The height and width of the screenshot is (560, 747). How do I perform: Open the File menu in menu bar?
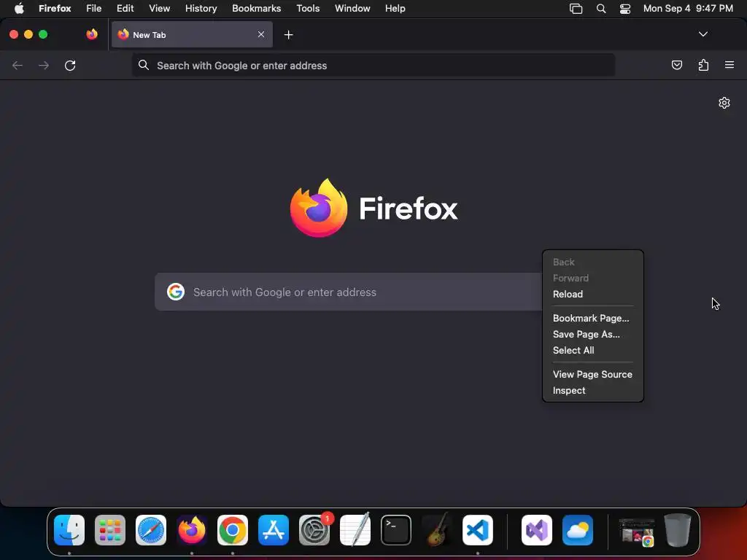tap(93, 9)
